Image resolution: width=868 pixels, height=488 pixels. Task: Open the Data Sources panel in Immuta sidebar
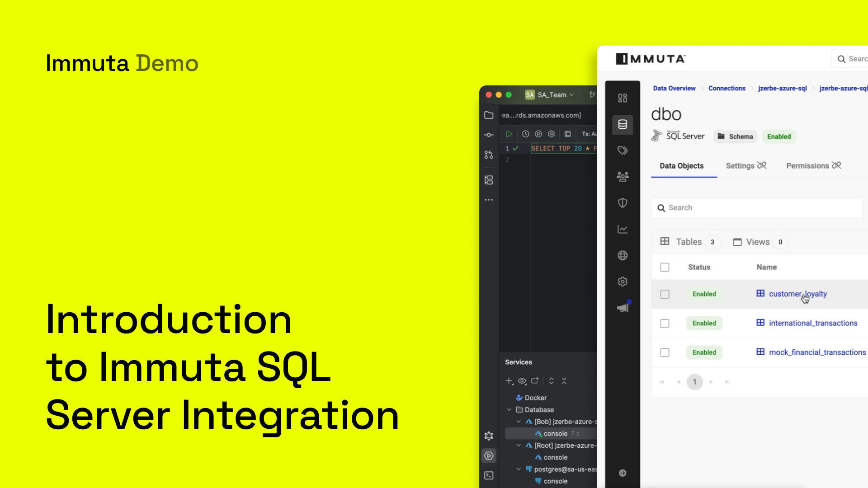point(623,125)
